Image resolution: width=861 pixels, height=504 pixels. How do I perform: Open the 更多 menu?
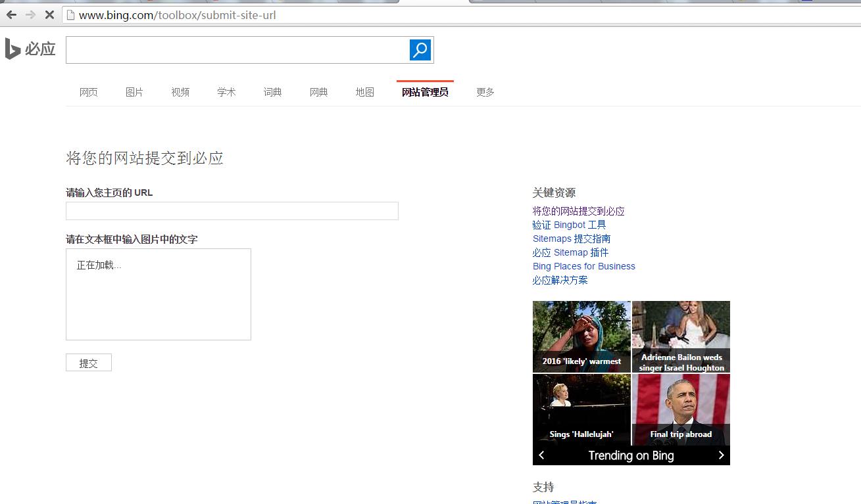click(x=485, y=92)
